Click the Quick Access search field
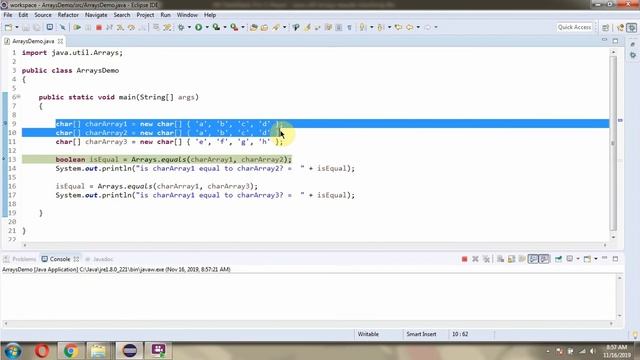The image size is (640, 360). 574,27
